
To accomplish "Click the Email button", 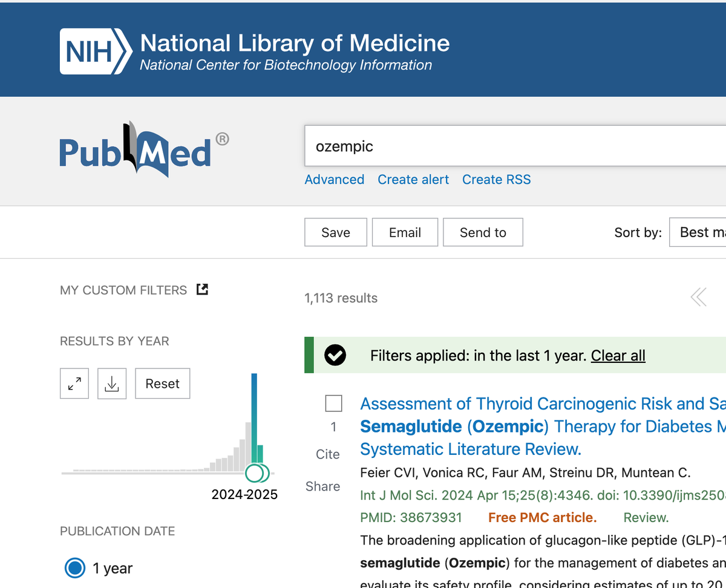I will [x=405, y=232].
